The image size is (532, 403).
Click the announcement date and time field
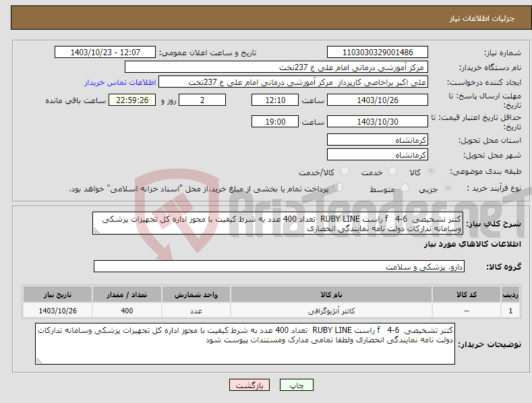point(105,53)
